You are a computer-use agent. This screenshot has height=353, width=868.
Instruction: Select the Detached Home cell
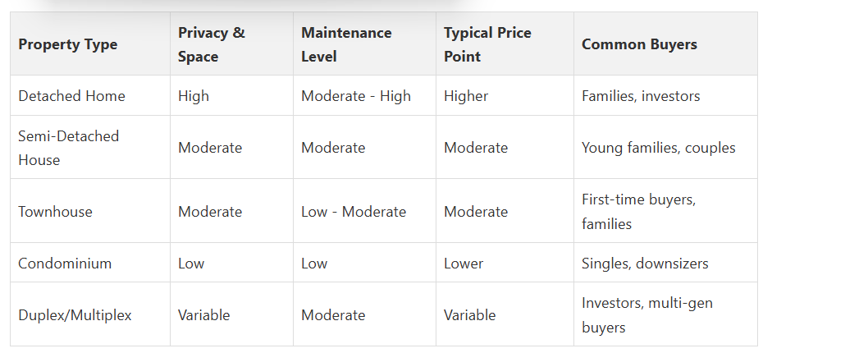(71, 96)
